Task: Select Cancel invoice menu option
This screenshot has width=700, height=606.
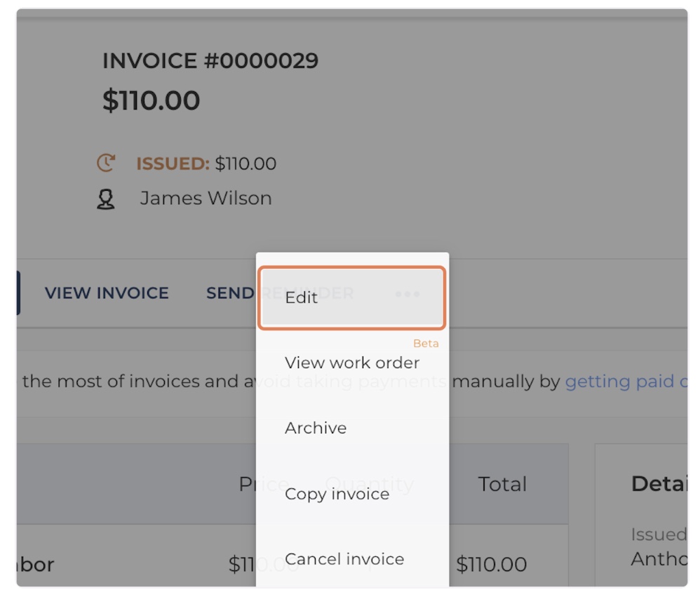Action: pyautogui.click(x=344, y=560)
